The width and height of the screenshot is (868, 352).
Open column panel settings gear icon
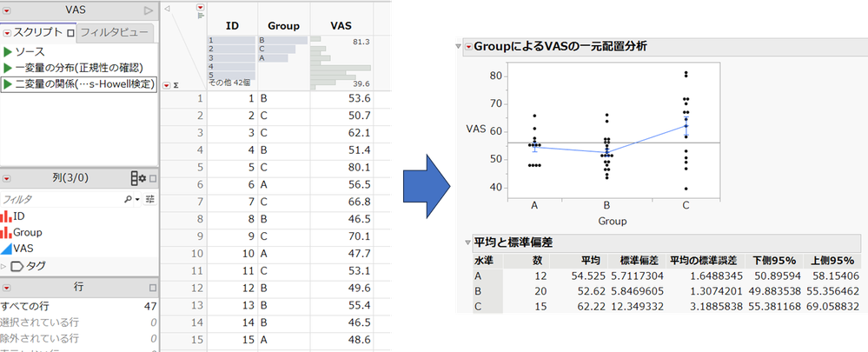[x=138, y=178]
